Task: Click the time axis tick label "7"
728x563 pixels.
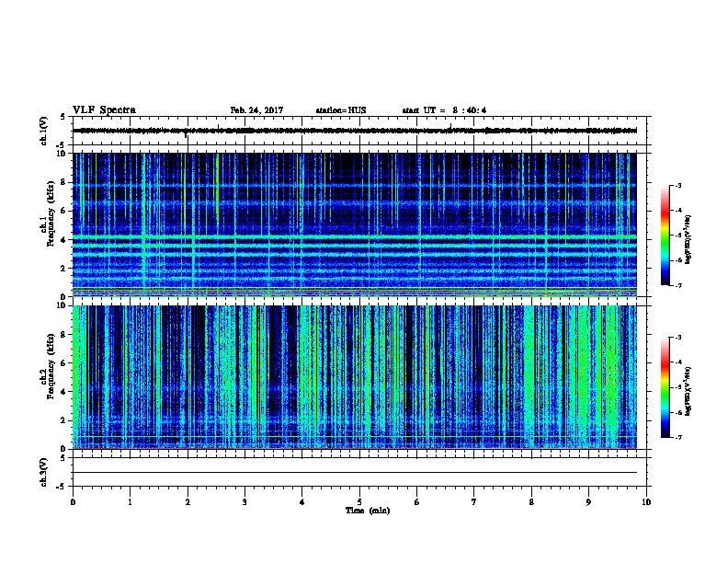Action: (x=474, y=502)
